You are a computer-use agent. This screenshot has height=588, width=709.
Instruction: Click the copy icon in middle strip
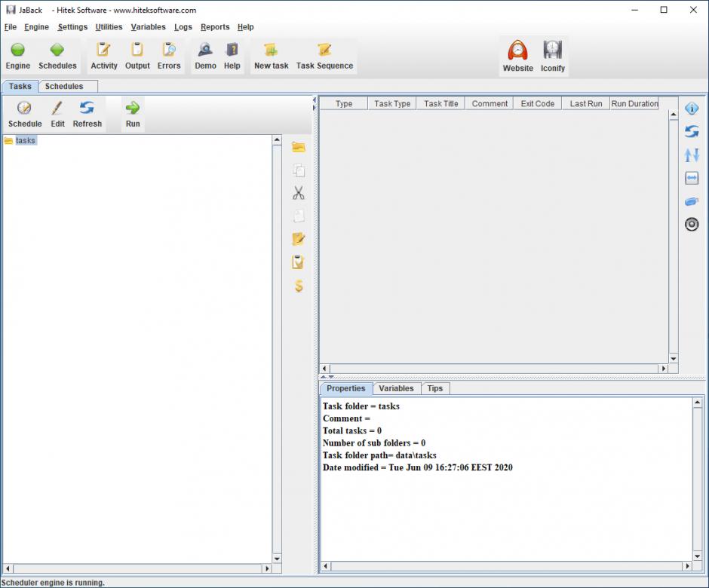click(x=299, y=170)
